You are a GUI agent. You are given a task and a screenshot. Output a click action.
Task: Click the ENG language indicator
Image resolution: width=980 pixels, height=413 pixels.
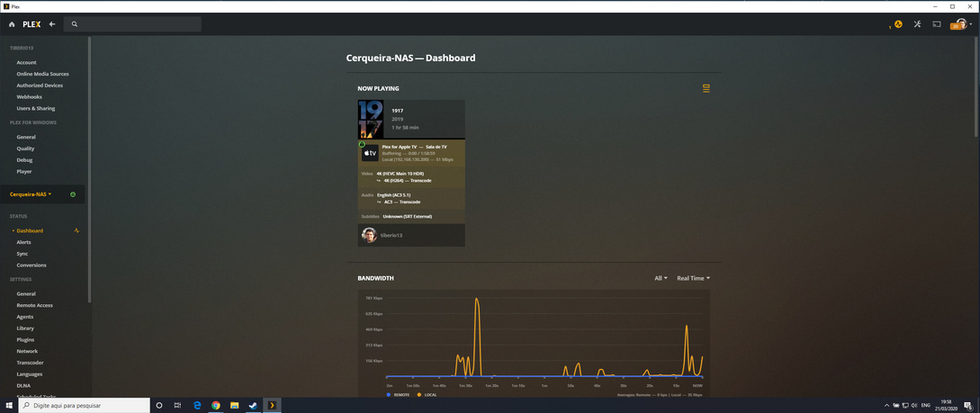926,405
